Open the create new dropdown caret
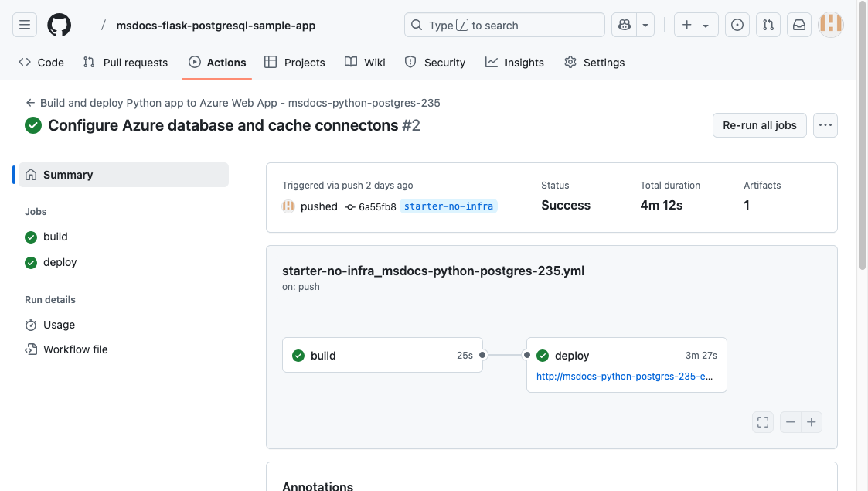The height and width of the screenshot is (491, 868). pyautogui.click(x=704, y=24)
